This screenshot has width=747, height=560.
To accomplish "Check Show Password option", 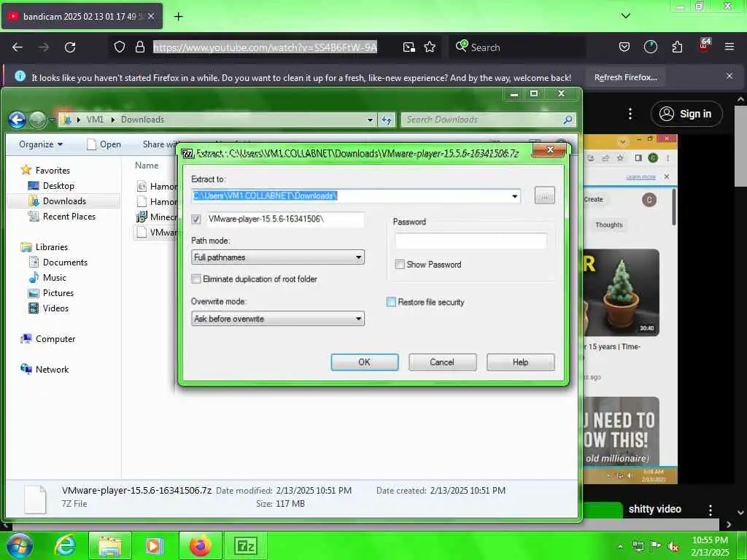I will (x=400, y=264).
